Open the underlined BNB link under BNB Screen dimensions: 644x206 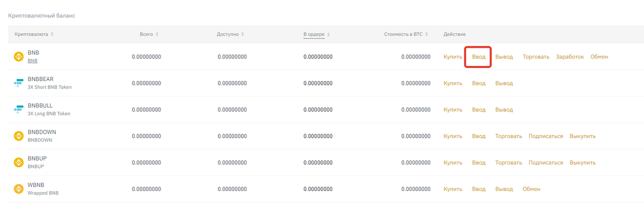(32, 61)
